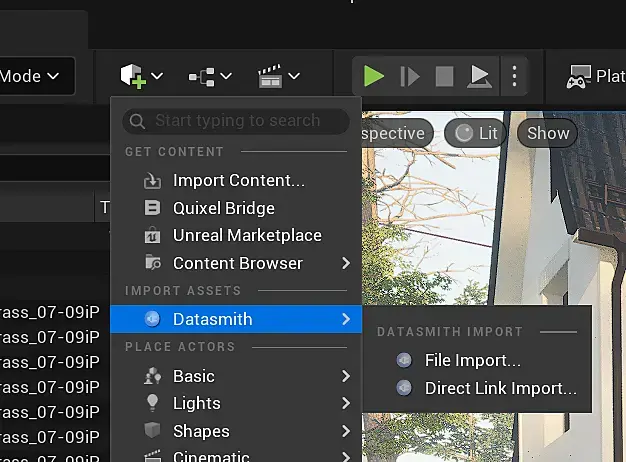Open the Basic place actors submenu
626x462 pixels.
(x=236, y=376)
